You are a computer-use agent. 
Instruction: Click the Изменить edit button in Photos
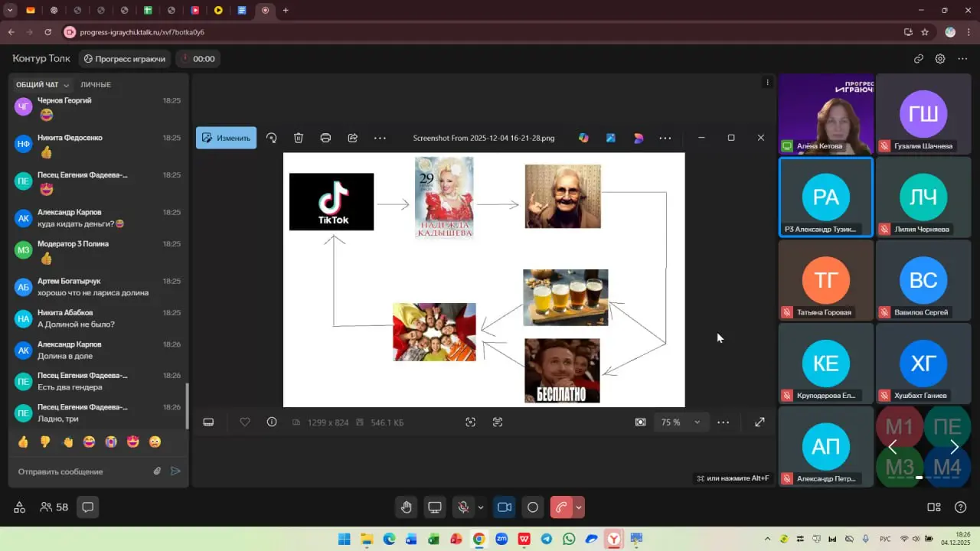click(x=226, y=138)
